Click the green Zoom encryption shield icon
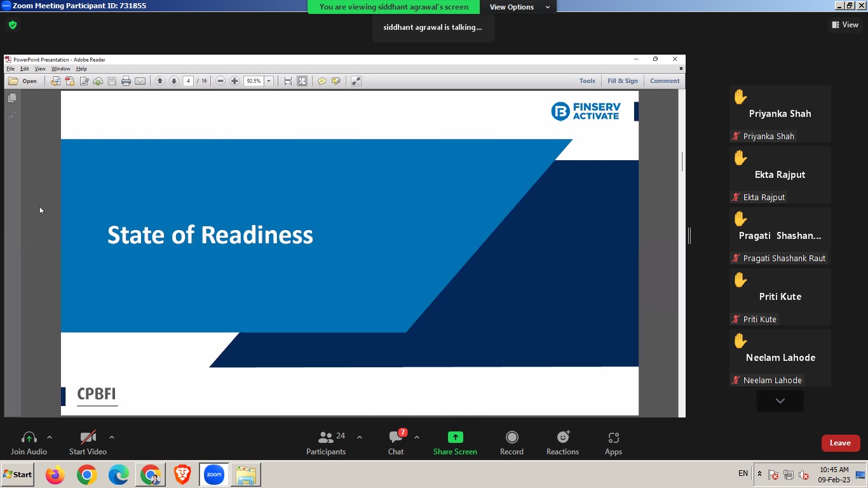This screenshot has height=488, width=868. (x=13, y=25)
